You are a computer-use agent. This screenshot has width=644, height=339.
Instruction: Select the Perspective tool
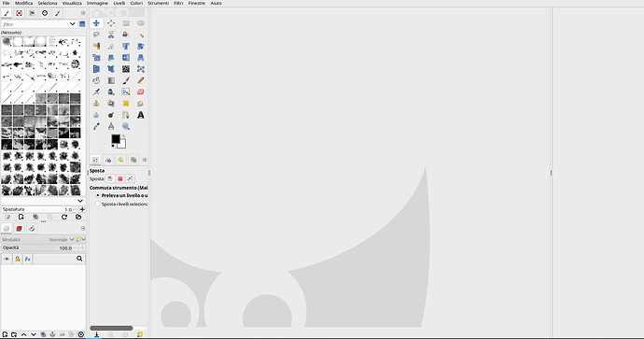tap(140, 58)
